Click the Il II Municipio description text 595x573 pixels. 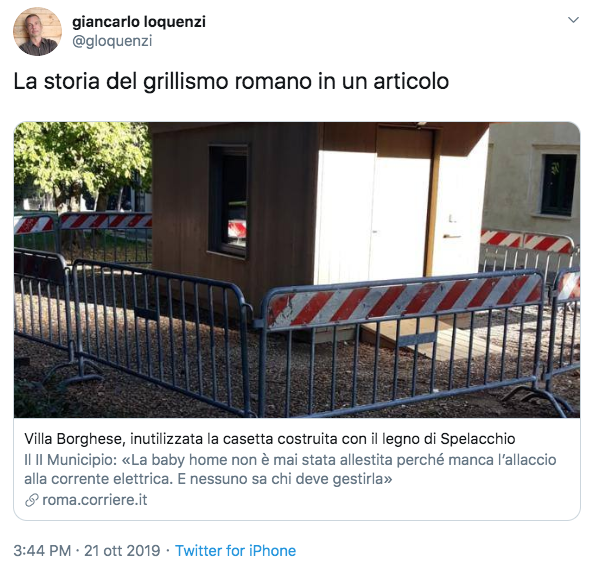(290, 469)
